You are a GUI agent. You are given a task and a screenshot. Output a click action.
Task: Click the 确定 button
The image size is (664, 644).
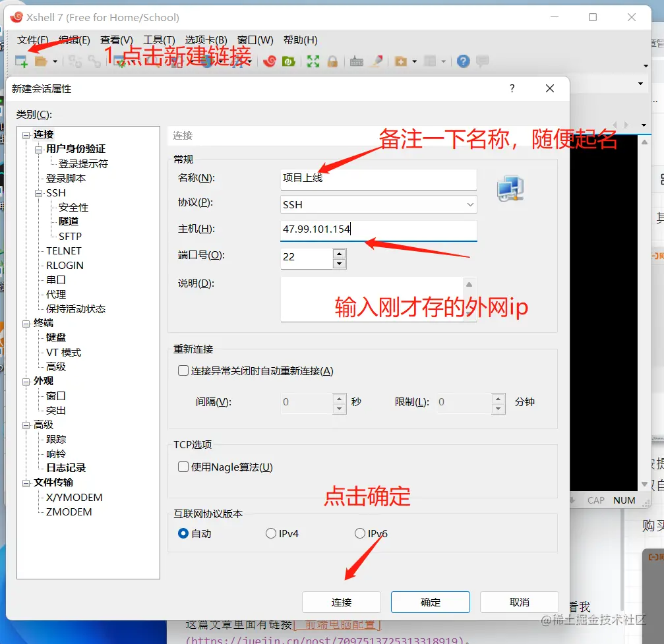[x=430, y=602]
